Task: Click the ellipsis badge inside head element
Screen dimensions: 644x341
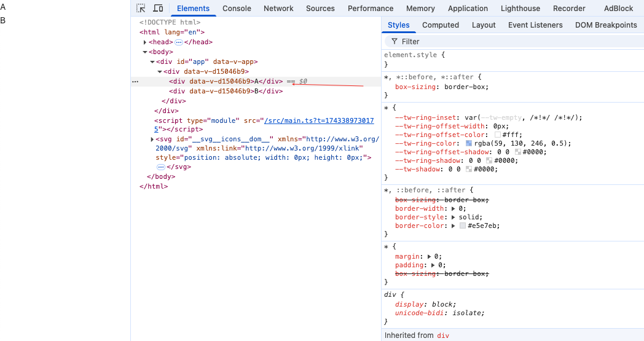Action: coord(179,42)
